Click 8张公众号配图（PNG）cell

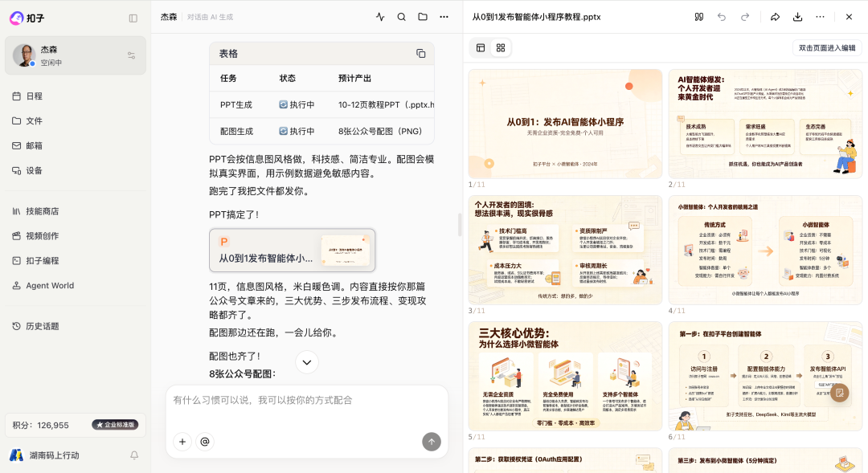(380, 131)
